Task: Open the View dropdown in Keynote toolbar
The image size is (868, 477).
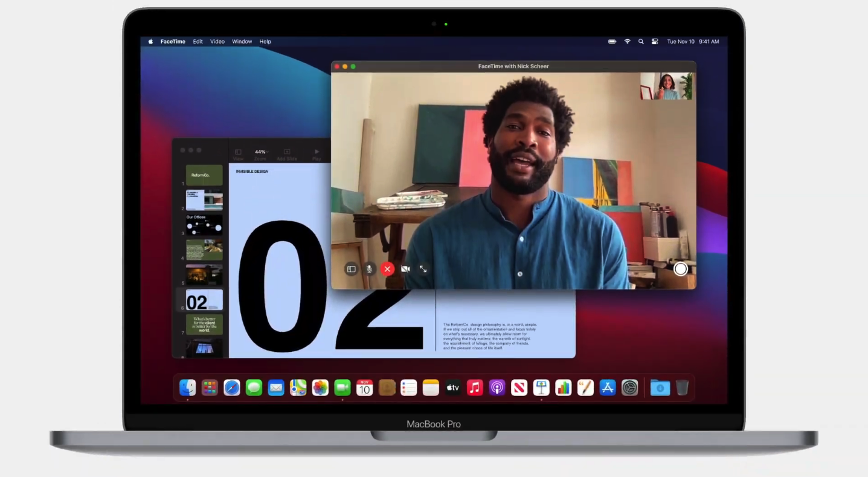Action: (x=238, y=154)
